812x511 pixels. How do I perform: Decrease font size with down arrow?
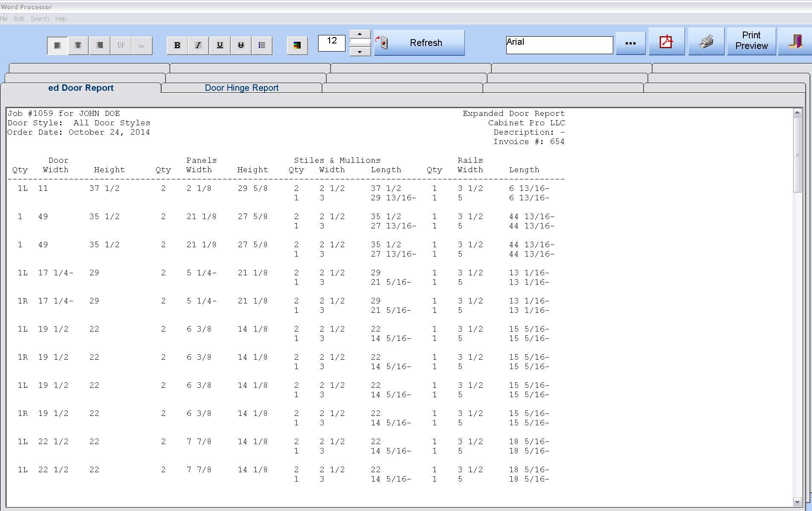point(360,52)
